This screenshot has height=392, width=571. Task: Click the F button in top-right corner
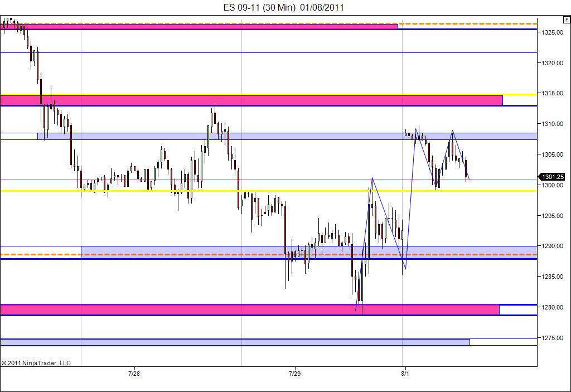click(567, 20)
